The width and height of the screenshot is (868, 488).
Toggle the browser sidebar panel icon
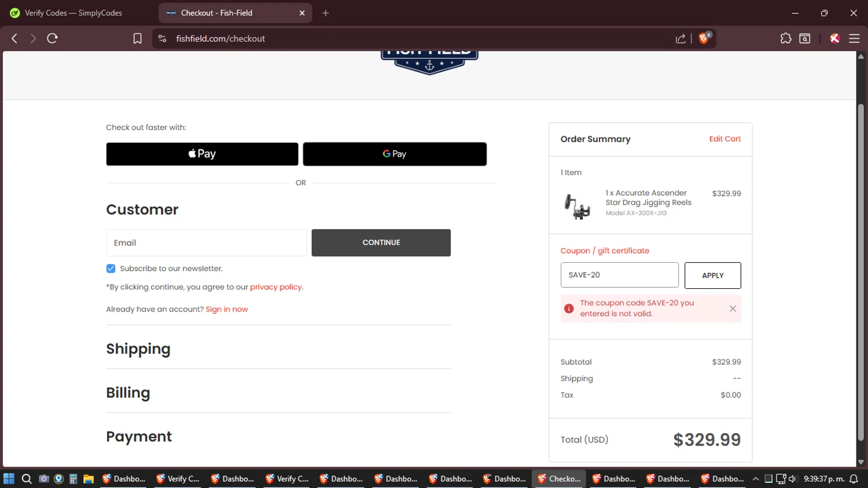pyautogui.click(x=804, y=38)
